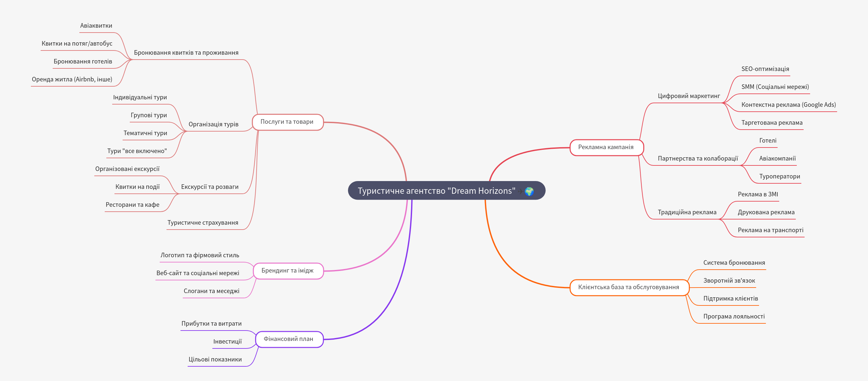Click 'Туроператори' leaf
This screenshot has height=381, width=868.
780,176
